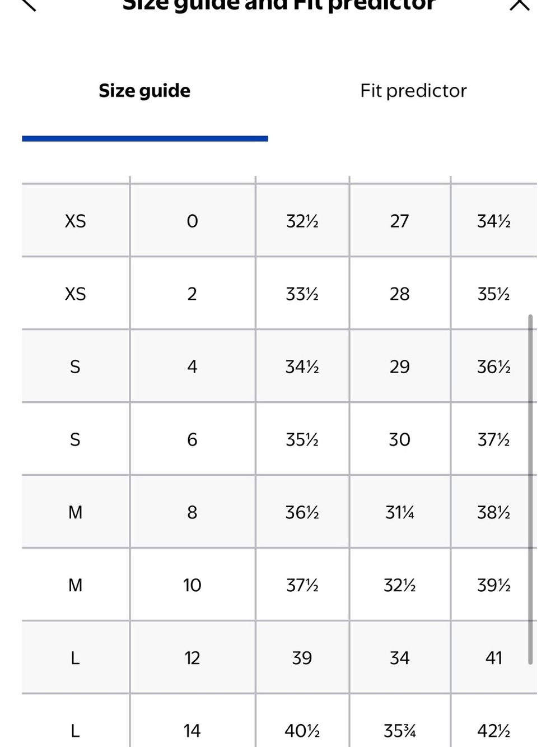Screen dimensions: 560x747
Task: Select the 39 bust measurement cell
Action: click(x=302, y=658)
